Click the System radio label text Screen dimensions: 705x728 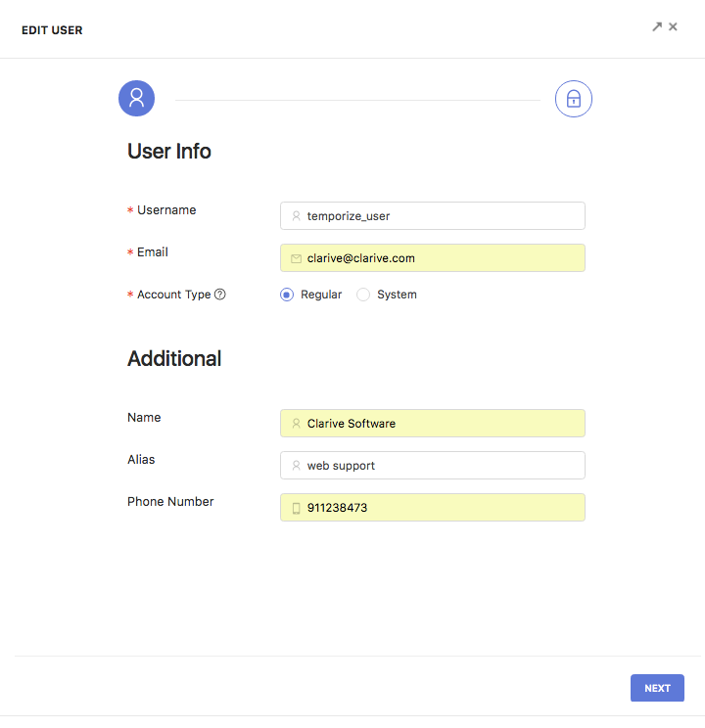click(x=397, y=295)
